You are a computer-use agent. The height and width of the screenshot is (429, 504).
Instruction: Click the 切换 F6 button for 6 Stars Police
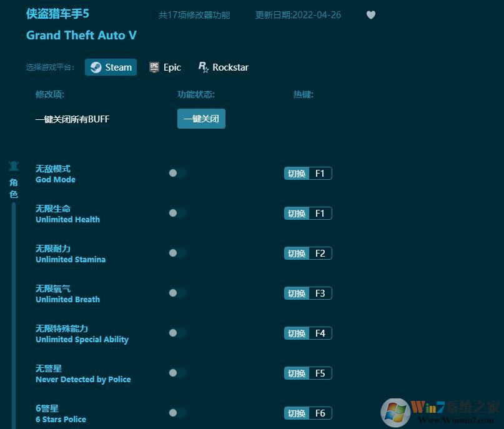(307, 413)
